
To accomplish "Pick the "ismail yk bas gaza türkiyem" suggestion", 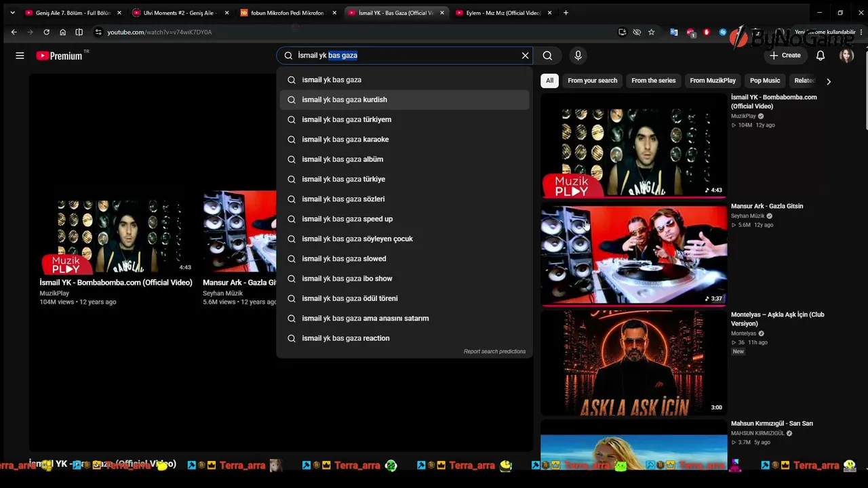I will point(404,119).
